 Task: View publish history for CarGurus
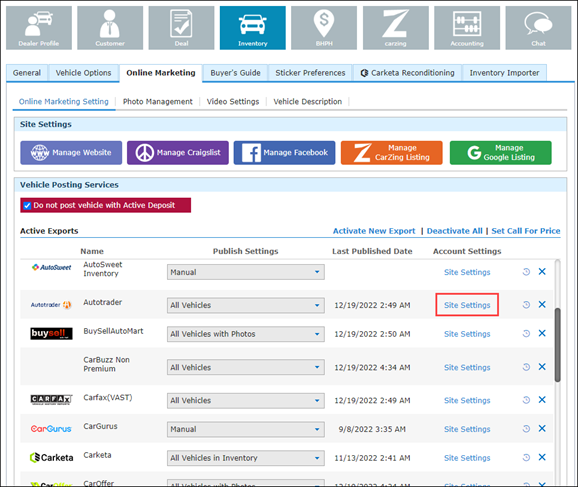click(526, 428)
